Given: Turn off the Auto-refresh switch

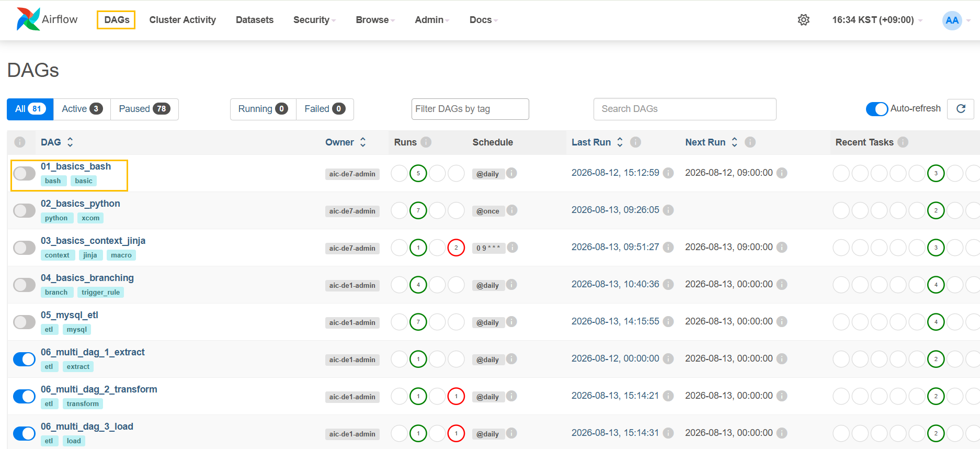Looking at the screenshot, I should pyautogui.click(x=877, y=109).
